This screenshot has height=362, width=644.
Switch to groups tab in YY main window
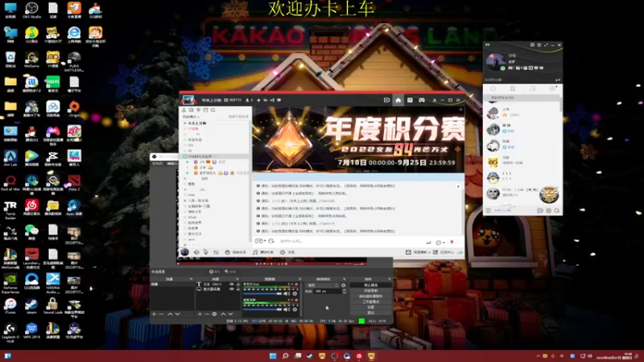tap(532, 88)
